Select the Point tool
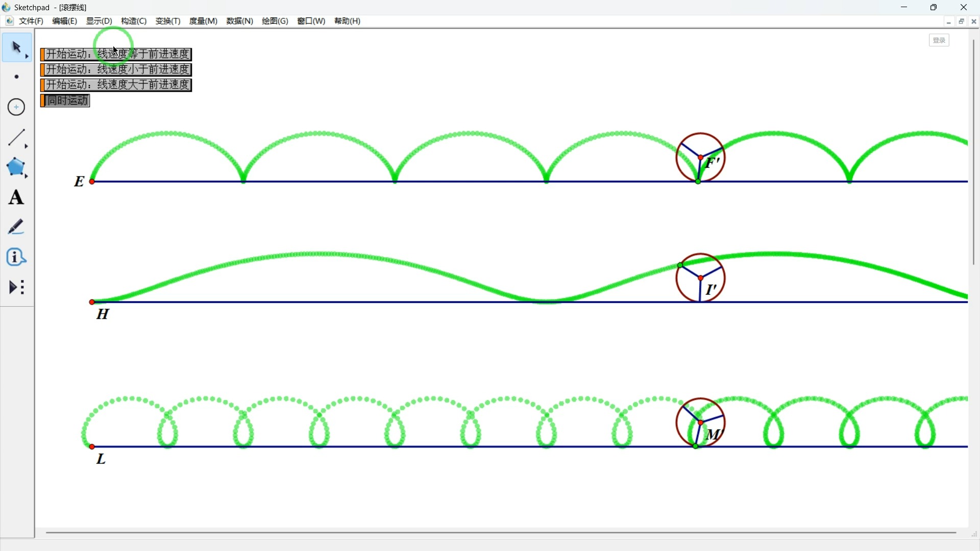Image resolution: width=980 pixels, height=551 pixels. tap(16, 77)
